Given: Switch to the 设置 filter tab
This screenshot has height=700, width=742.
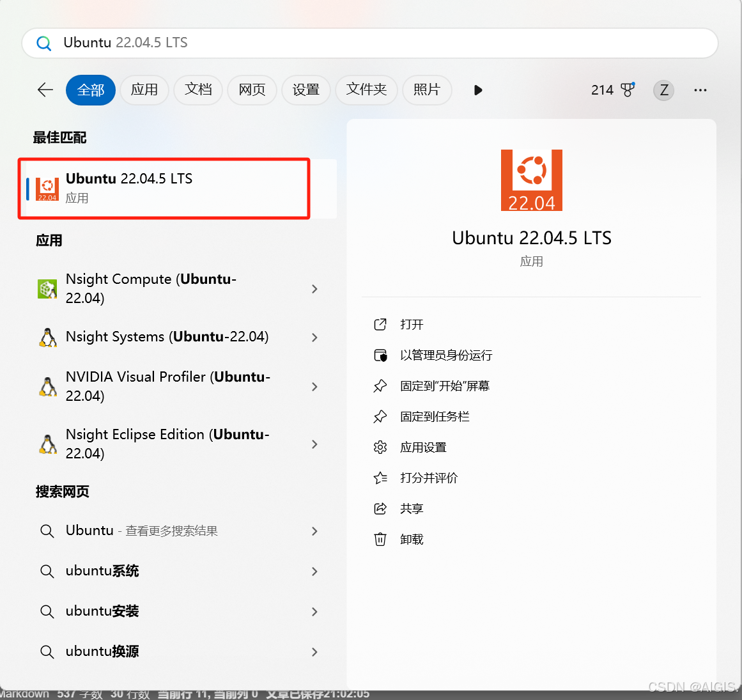Looking at the screenshot, I should pyautogui.click(x=305, y=90).
